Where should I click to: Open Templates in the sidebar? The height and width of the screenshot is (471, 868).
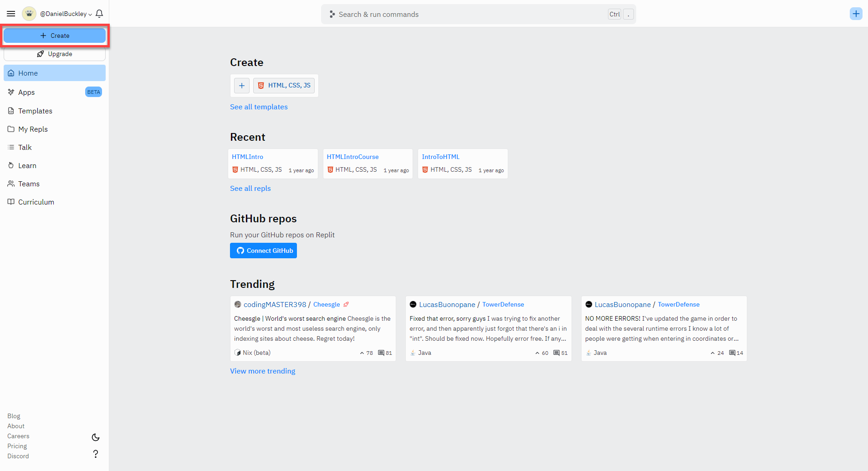point(55,111)
